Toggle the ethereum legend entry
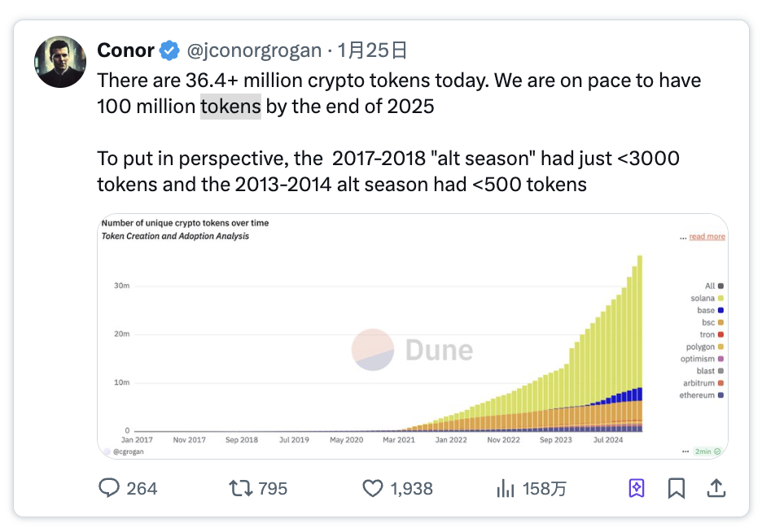Viewport: 762px width, 532px height. tap(701, 395)
